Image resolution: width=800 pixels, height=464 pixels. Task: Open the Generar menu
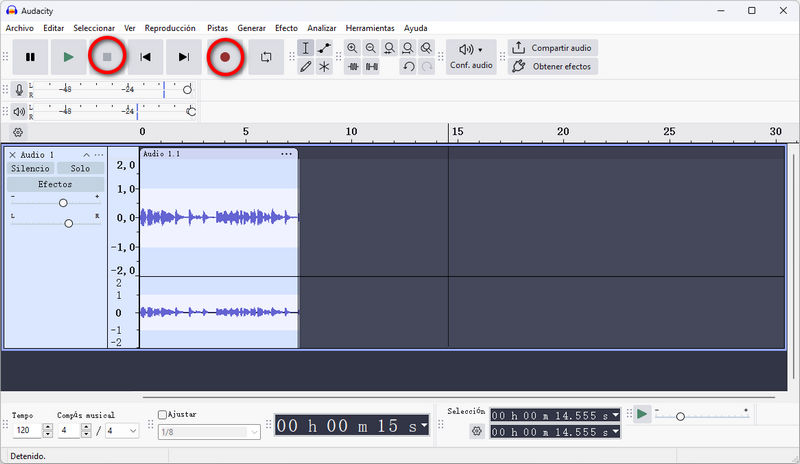click(252, 28)
